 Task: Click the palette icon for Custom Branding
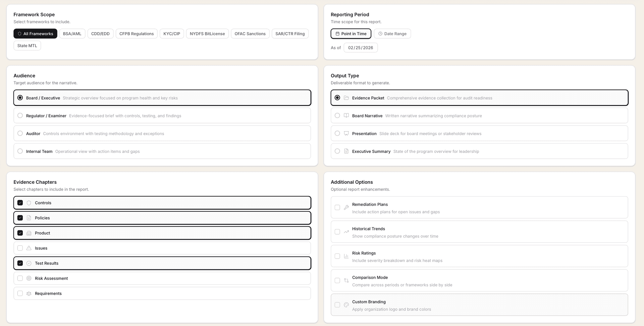click(x=346, y=305)
